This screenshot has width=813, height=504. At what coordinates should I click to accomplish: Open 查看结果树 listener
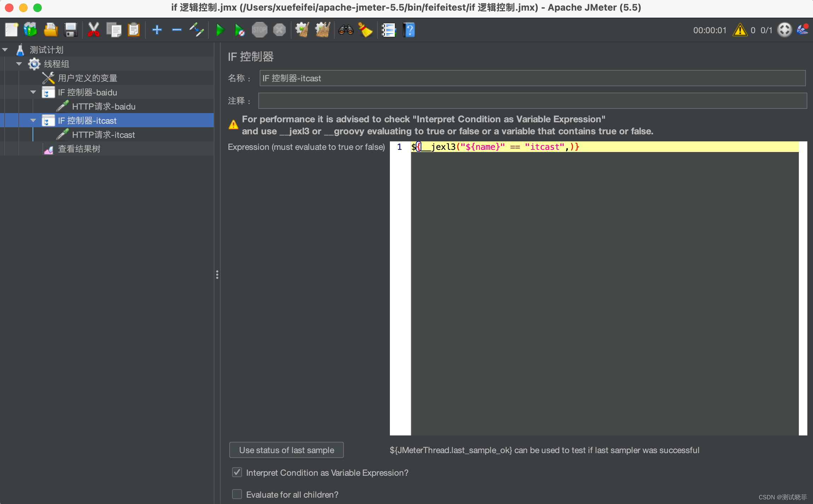pos(79,149)
